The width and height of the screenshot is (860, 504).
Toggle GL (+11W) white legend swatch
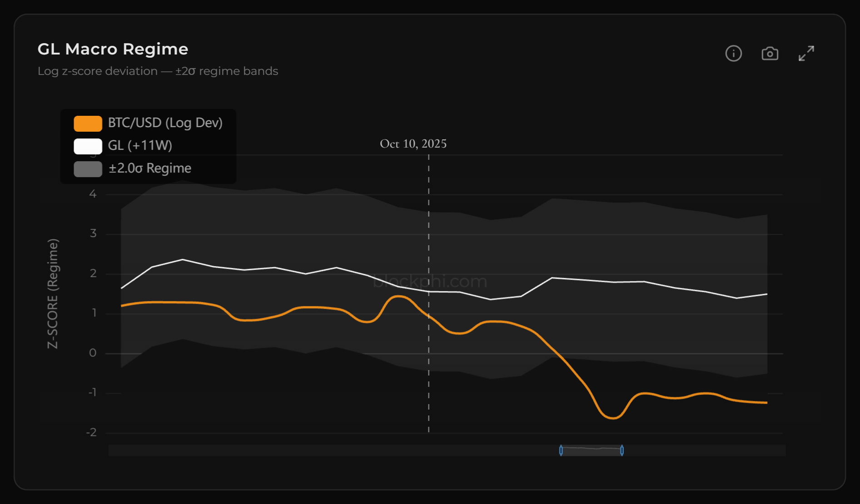coord(88,146)
